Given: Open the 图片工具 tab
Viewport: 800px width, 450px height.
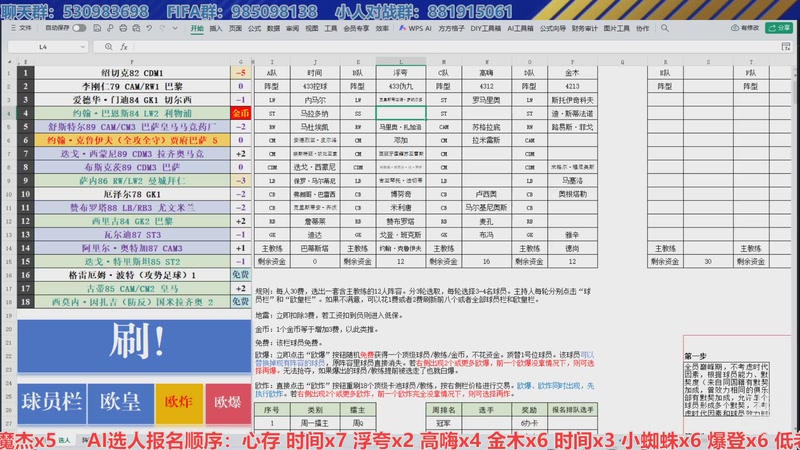Looking at the screenshot, I should [x=616, y=29].
